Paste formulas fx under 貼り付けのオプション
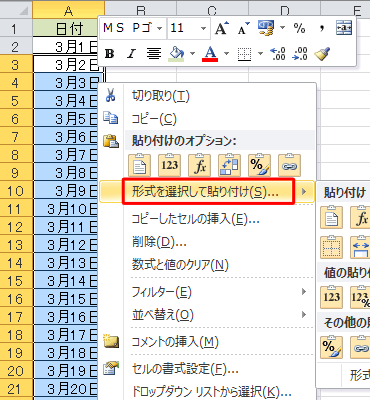This screenshot has height=400, width=370. point(199,165)
